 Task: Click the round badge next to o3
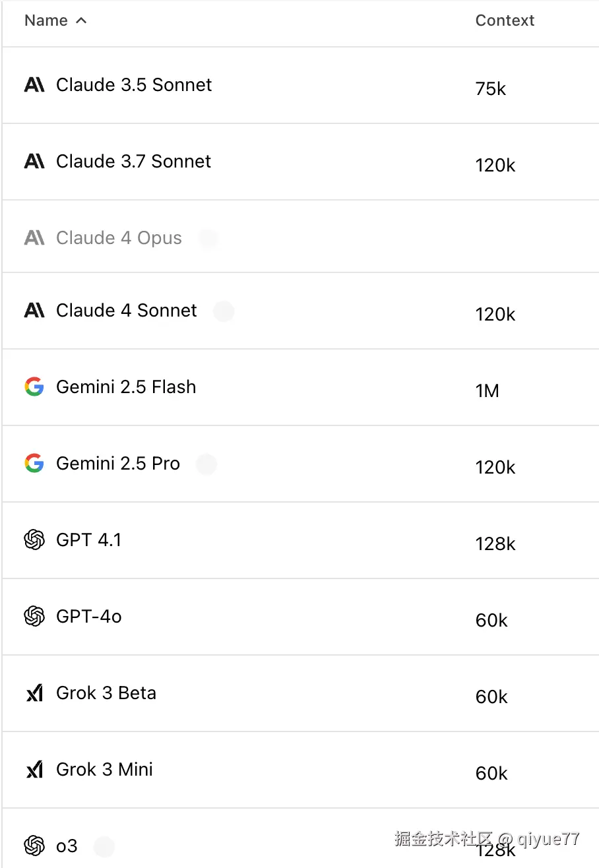tap(104, 846)
